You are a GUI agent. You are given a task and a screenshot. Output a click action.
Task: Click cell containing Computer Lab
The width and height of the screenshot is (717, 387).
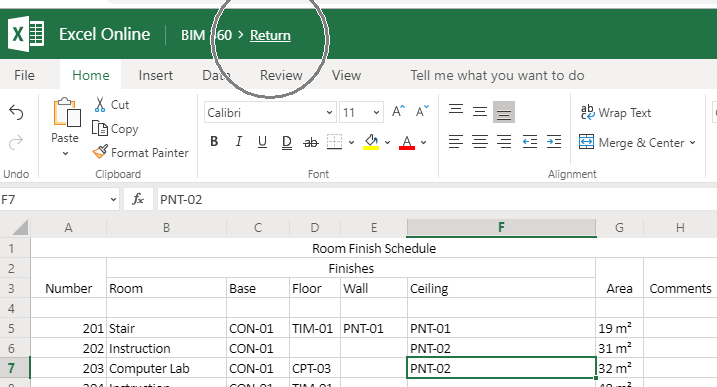[166, 368]
